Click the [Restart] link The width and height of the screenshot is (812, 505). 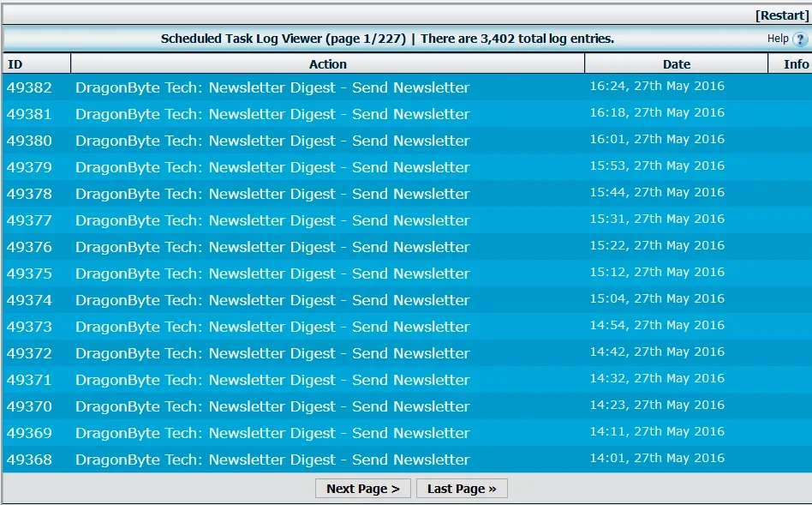[x=782, y=15]
